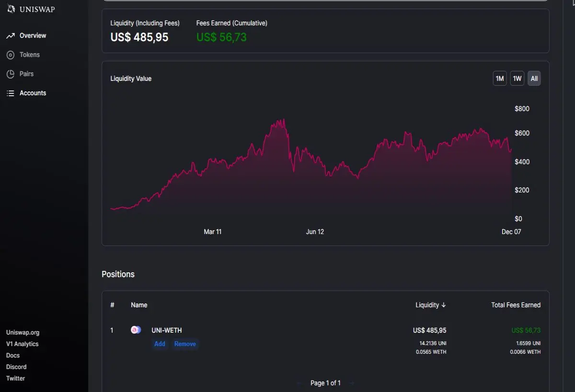Click the $400 chart axis label
The width and height of the screenshot is (575, 392).
[x=522, y=162]
